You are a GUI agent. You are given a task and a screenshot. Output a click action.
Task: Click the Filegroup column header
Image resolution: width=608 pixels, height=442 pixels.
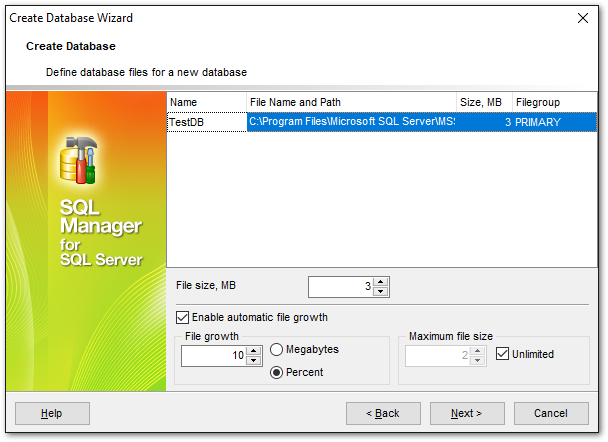pyautogui.click(x=555, y=102)
